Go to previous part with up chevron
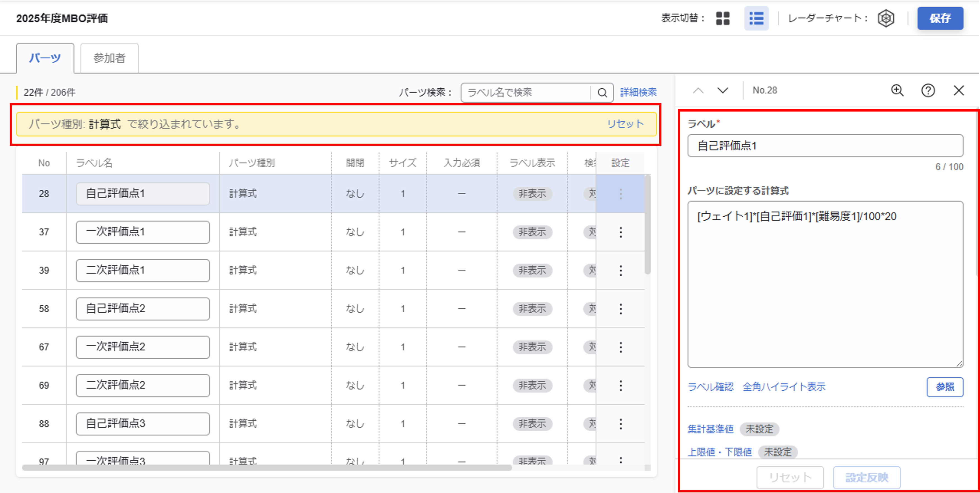The height and width of the screenshot is (493, 980). [x=698, y=91]
